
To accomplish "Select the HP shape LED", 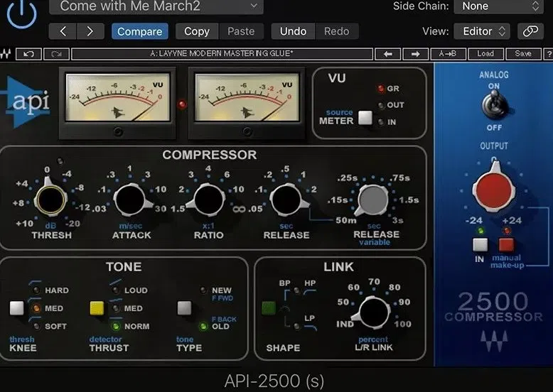I will 297,290.
